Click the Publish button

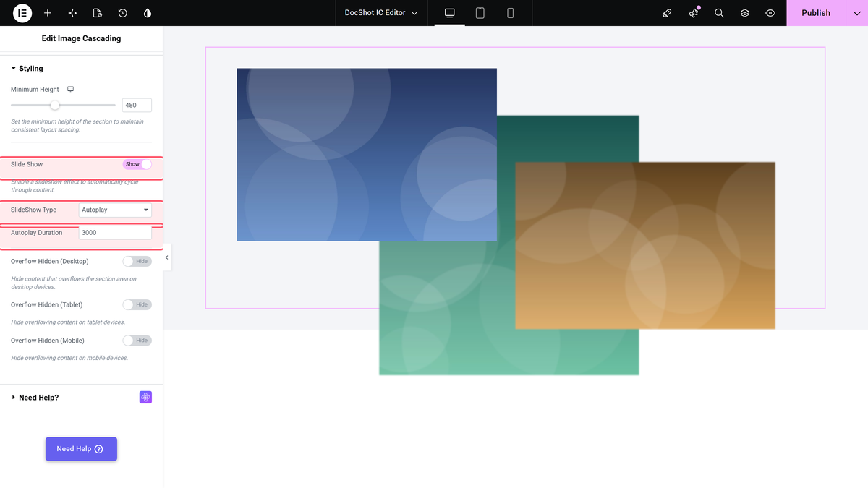[x=816, y=13]
